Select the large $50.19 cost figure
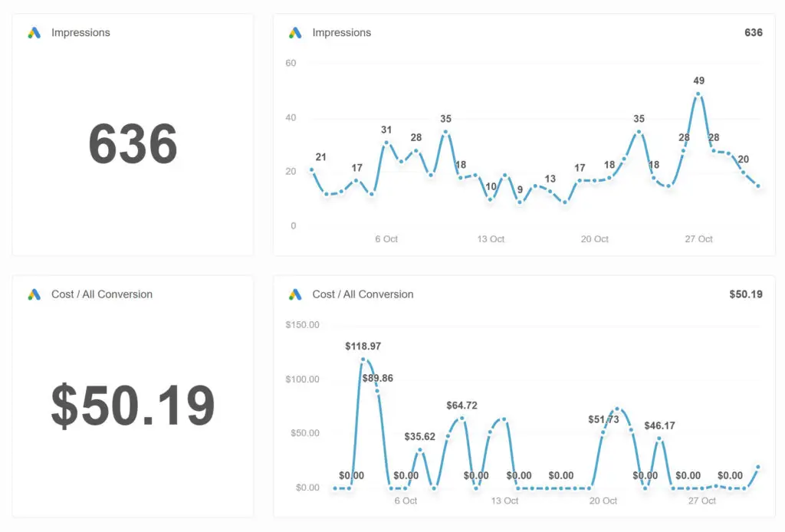The width and height of the screenshot is (785, 532). coord(133,406)
